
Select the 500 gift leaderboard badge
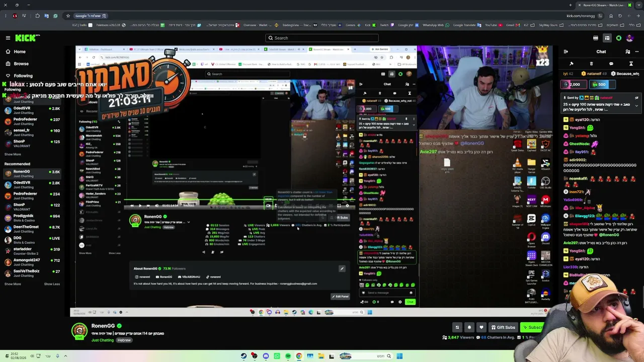tap(603, 84)
